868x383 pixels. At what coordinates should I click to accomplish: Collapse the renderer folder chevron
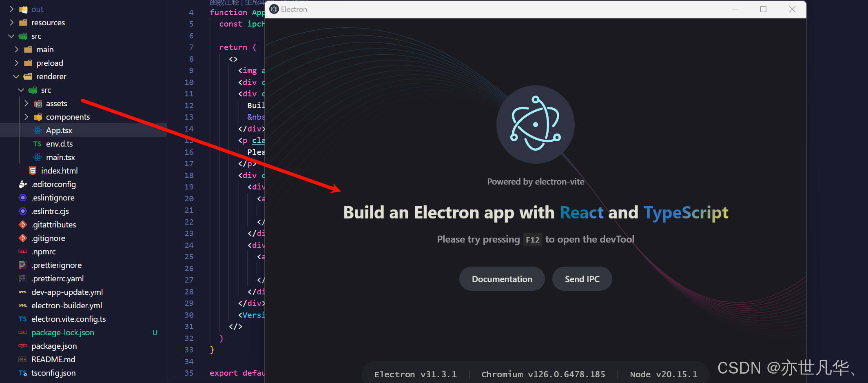click(16, 76)
